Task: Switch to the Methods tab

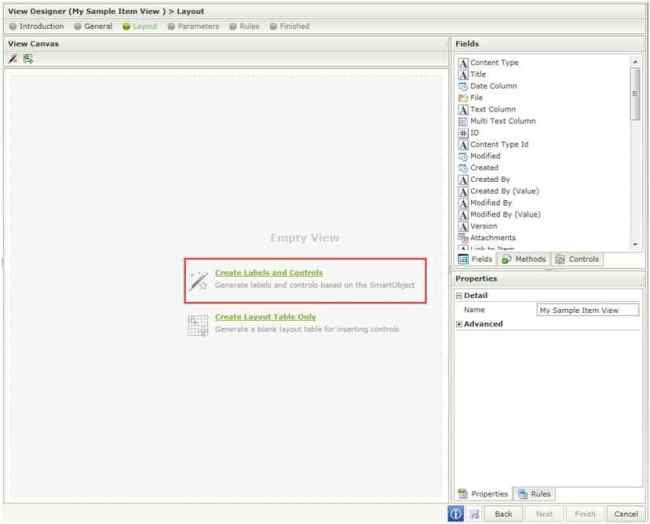Action: 524,259
